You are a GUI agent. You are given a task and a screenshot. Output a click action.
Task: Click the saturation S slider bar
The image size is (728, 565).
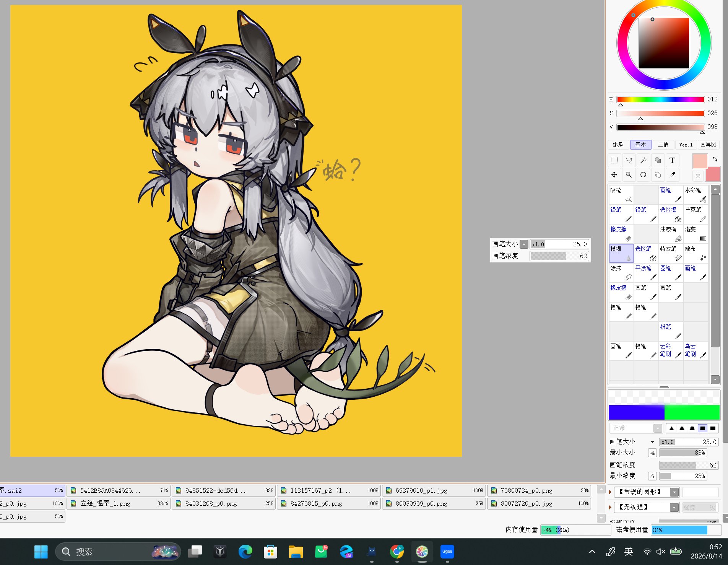coord(660,113)
